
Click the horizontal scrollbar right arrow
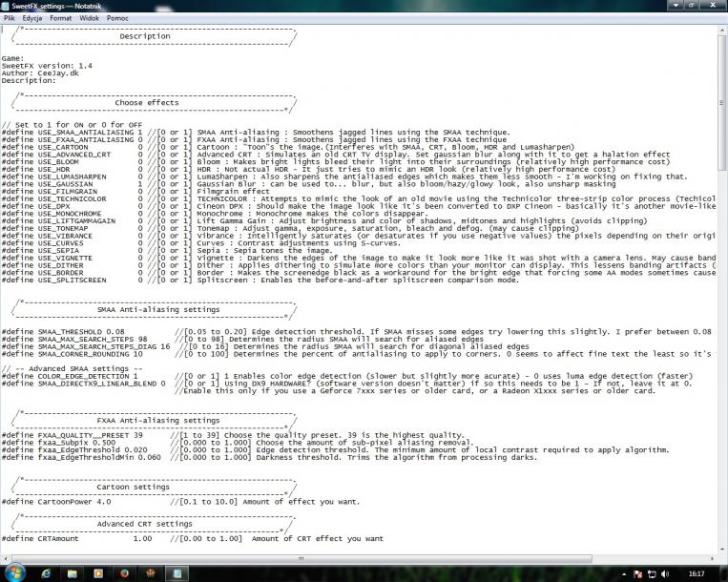[x=712, y=558]
